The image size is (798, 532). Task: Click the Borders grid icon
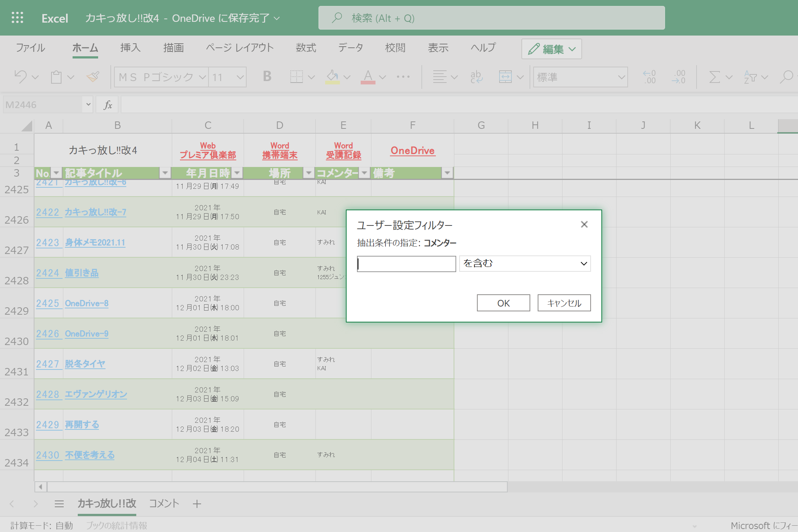coord(296,77)
